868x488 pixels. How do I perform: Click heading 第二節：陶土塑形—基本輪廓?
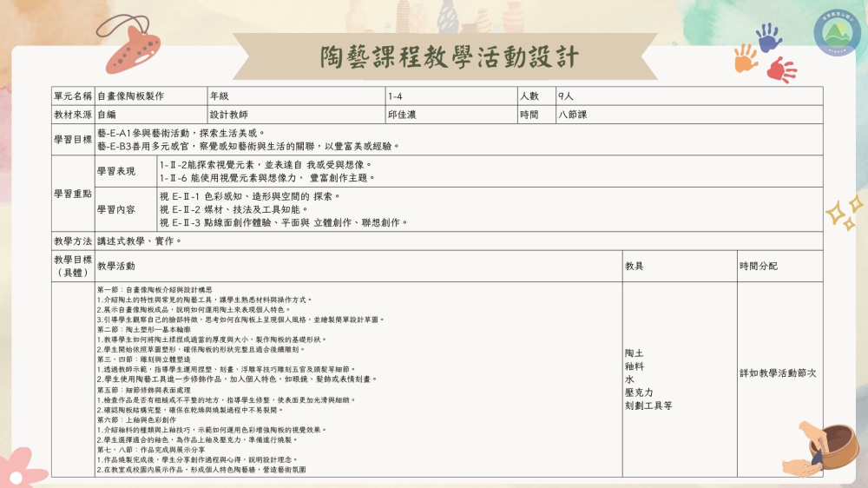pyautogui.click(x=144, y=330)
